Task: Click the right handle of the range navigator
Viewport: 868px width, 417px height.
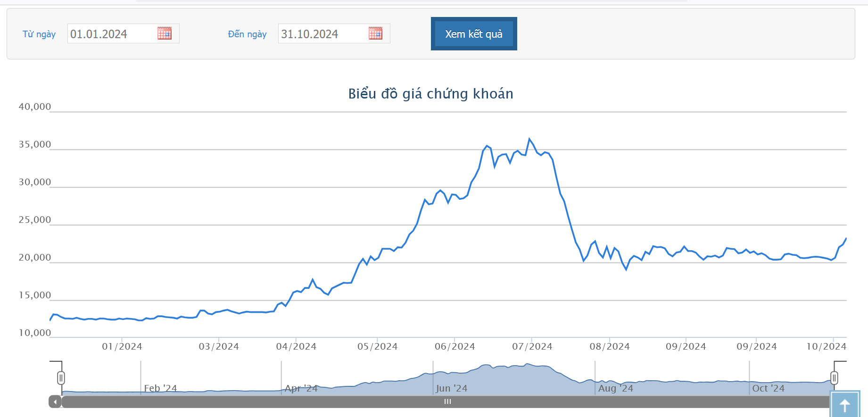Action: (834, 378)
